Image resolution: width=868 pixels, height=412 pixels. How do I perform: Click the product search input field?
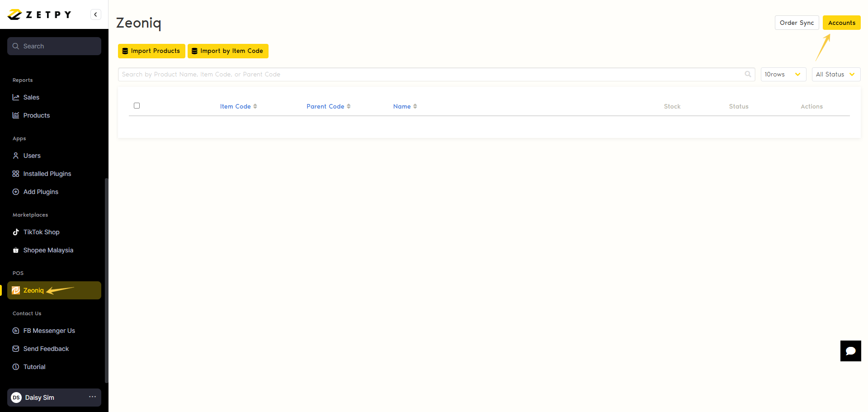(x=436, y=75)
